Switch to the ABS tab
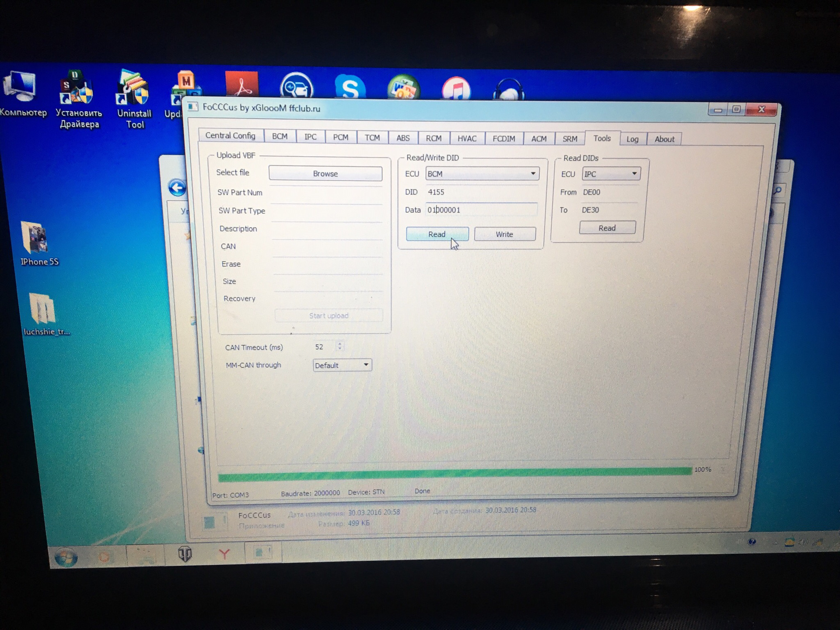Viewport: 840px width, 630px height. [x=403, y=138]
